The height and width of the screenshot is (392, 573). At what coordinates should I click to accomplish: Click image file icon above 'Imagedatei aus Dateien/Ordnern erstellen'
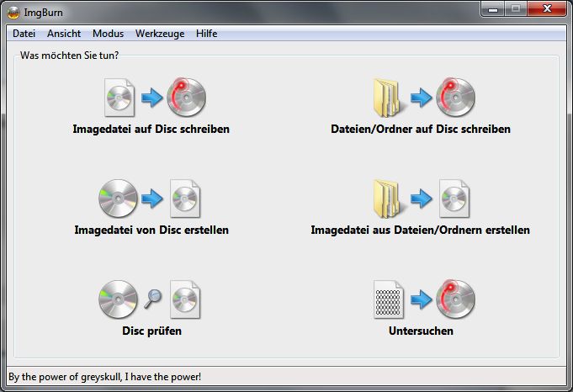tap(454, 199)
